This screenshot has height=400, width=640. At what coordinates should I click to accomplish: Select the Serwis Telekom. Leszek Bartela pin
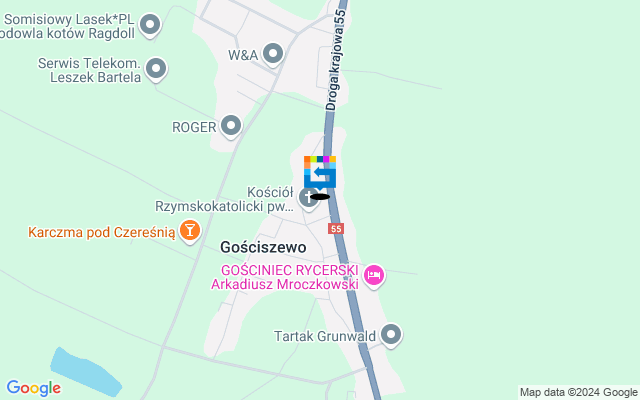(156, 69)
